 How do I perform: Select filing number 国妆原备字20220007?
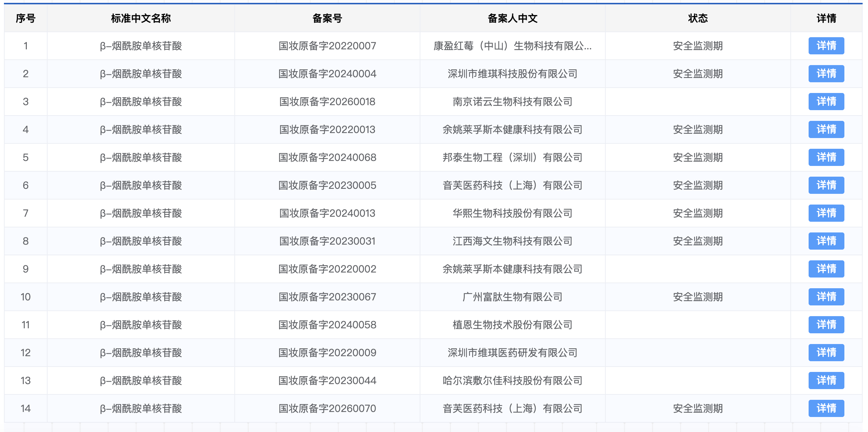pyautogui.click(x=327, y=46)
